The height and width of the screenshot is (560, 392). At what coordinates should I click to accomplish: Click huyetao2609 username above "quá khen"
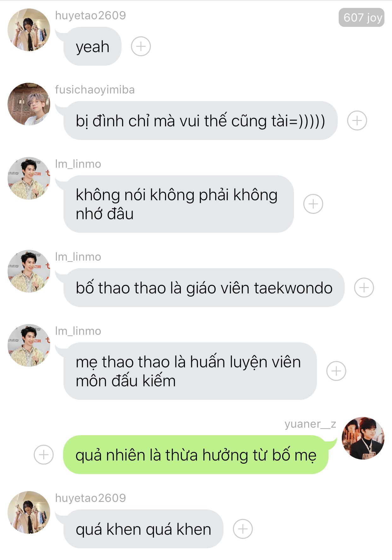pyautogui.click(x=90, y=498)
